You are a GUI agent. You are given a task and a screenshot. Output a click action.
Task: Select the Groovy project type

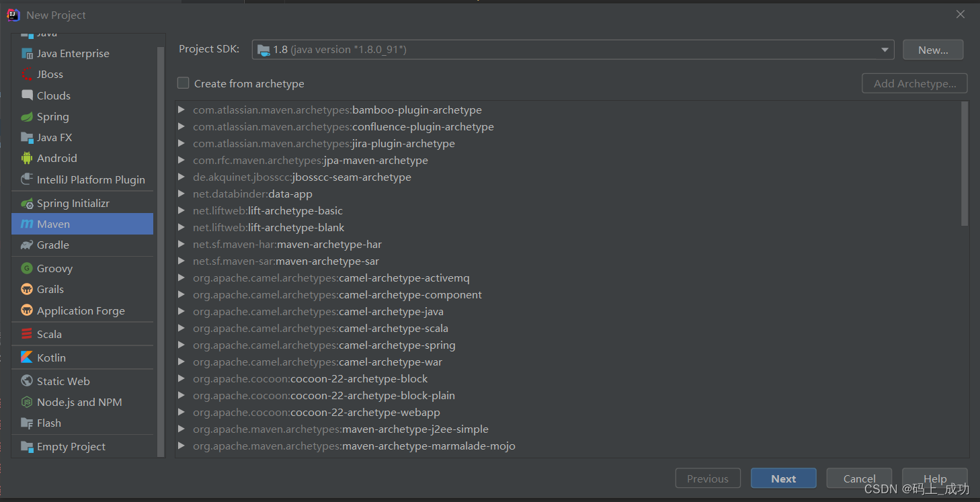54,267
